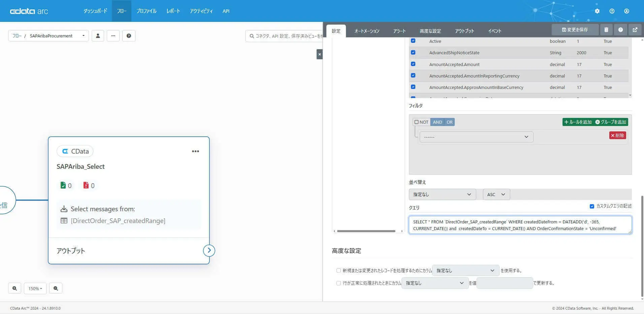Click the CData badge on the connector card
This screenshot has width=644, height=314.
(75, 151)
